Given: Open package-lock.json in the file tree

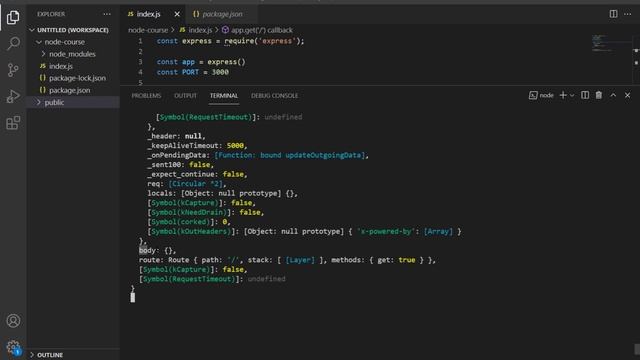Looking at the screenshot, I should tap(77, 78).
